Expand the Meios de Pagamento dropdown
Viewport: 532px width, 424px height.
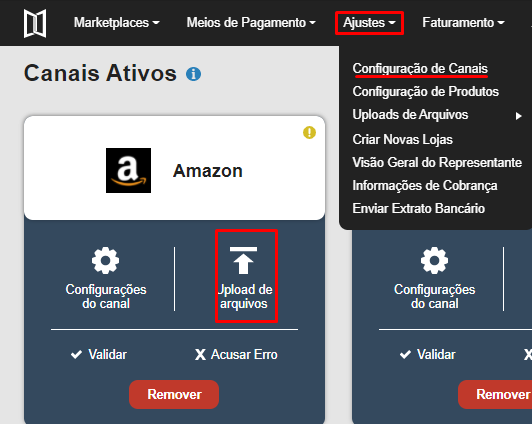251,23
